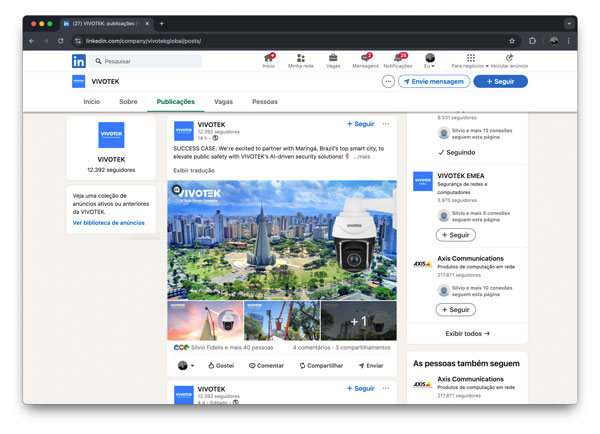The width and height of the screenshot is (600, 434).
Task: Open Axis Communications in the similar pages list
Action: [470, 259]
